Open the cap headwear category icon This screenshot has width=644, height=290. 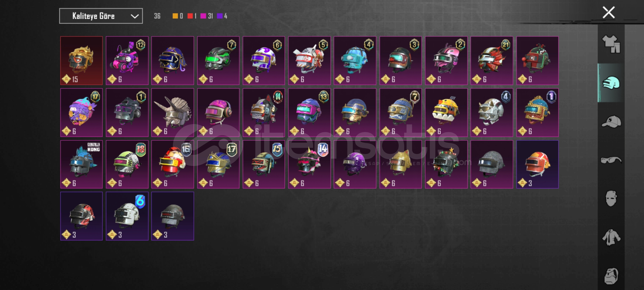pyautogui.click(x=611, y=122)
